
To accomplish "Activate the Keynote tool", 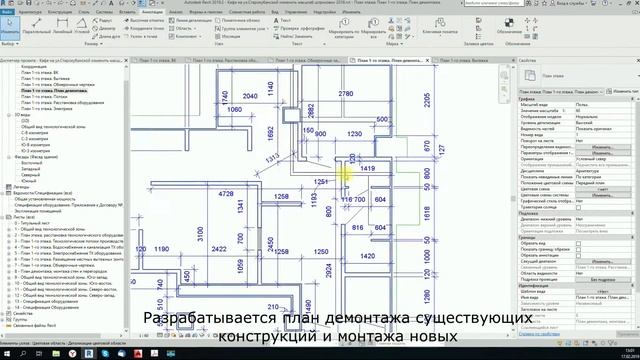I will (x=440, y=26).
